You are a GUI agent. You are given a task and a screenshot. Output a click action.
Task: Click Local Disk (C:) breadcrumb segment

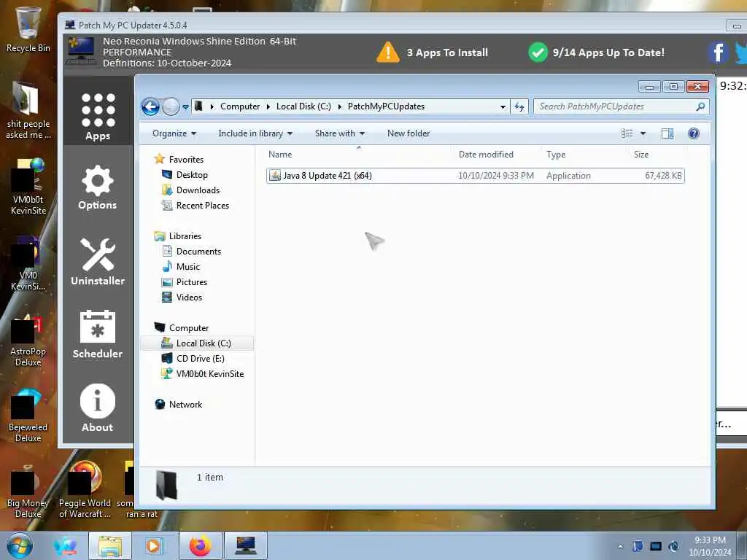click(303, 106)
